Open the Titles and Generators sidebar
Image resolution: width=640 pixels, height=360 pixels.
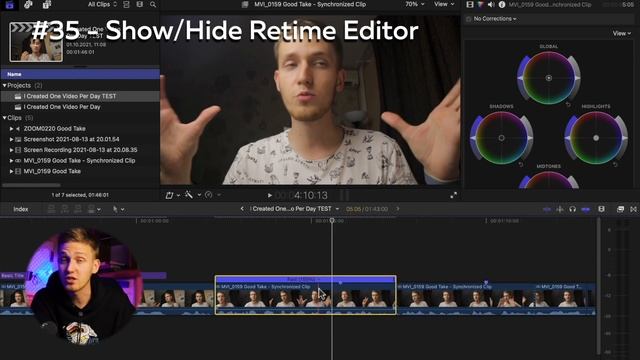(x=47, y=4)
